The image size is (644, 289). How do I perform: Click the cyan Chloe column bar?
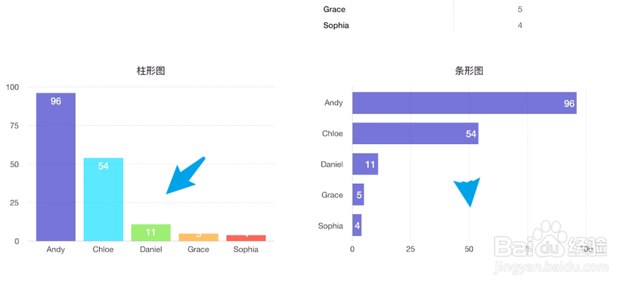(x=103, y=199)
